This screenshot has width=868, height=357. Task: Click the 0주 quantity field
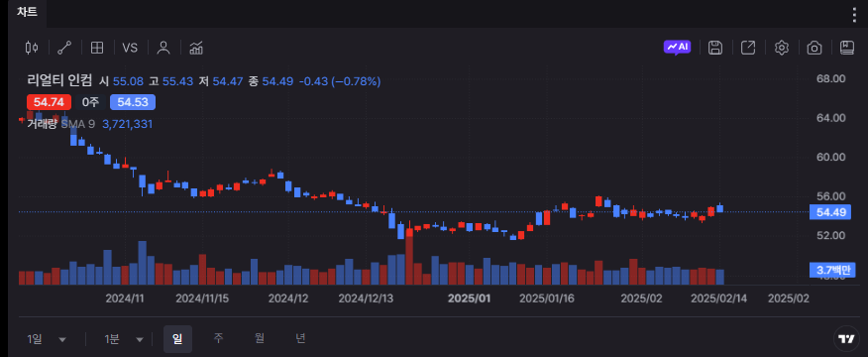90,102
